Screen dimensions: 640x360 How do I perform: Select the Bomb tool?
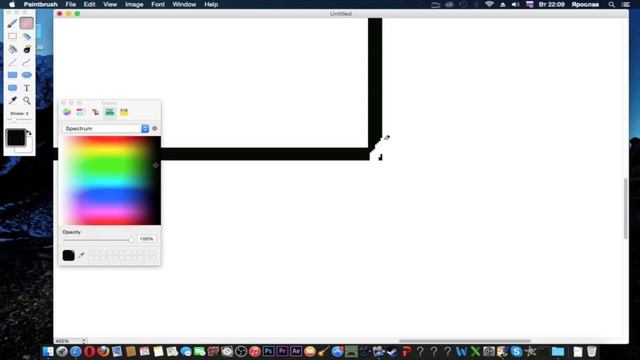27,49
